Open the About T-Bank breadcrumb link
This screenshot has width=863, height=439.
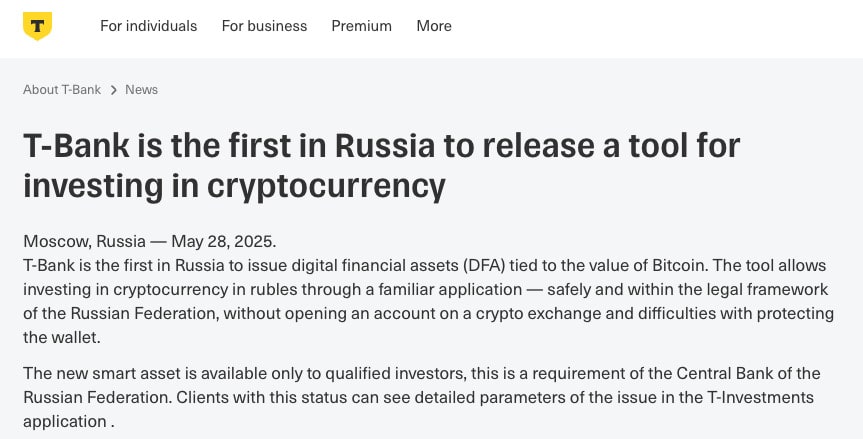coord(62,89)
